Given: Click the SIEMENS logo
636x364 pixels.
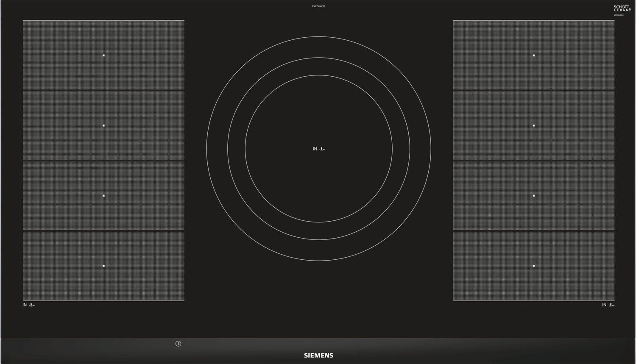Looking at the screenshot, I should tap(318, 356).
